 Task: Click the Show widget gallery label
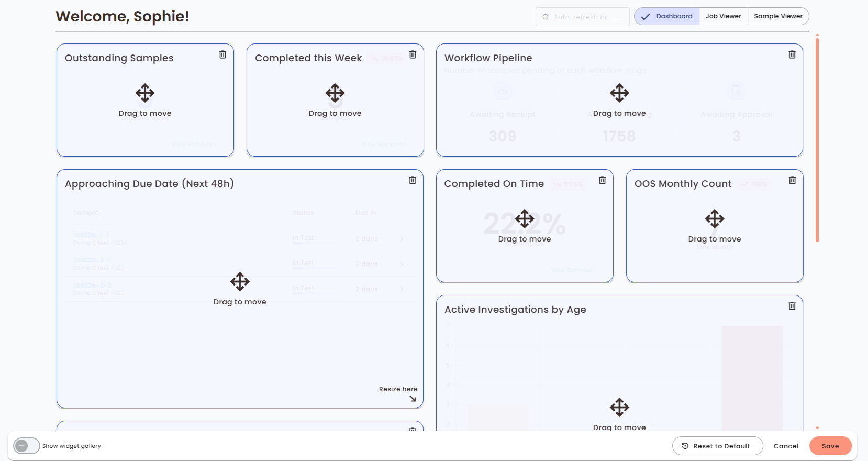point(72,446)
